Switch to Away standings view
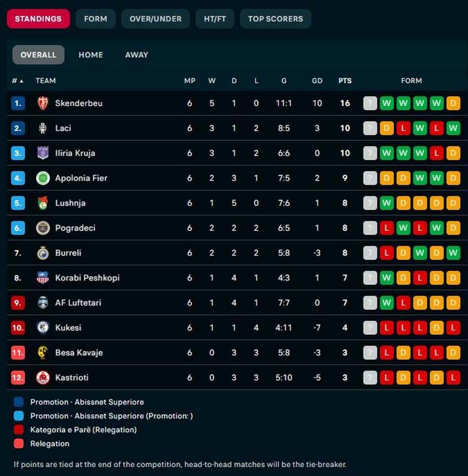The height and width of the screenshot is (476, 468). click(137, 55)
